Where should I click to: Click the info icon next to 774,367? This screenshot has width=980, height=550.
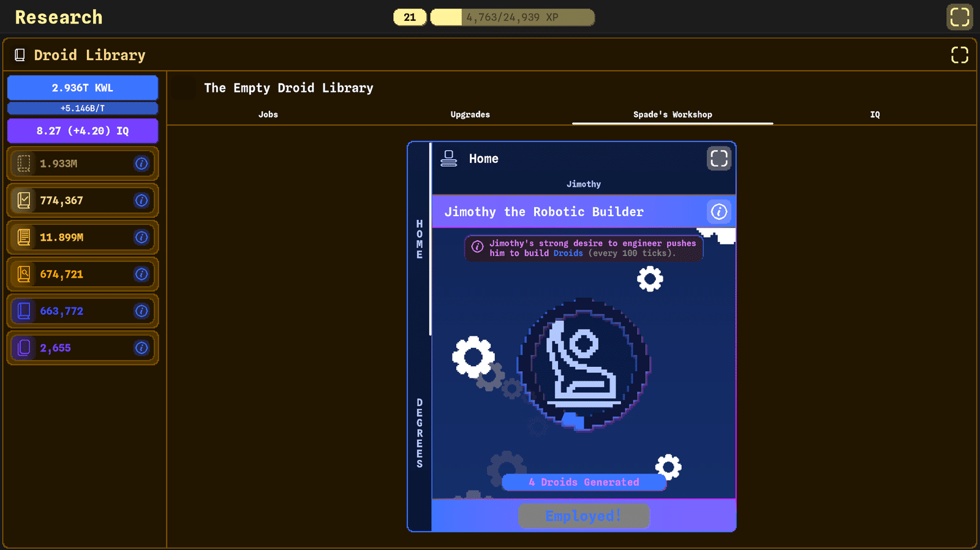click(141, 200)
